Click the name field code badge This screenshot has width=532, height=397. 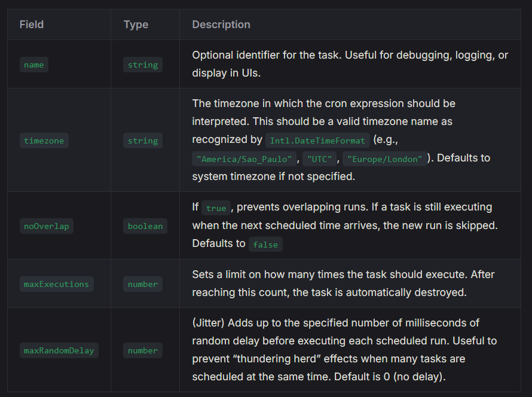click(34, 65)
